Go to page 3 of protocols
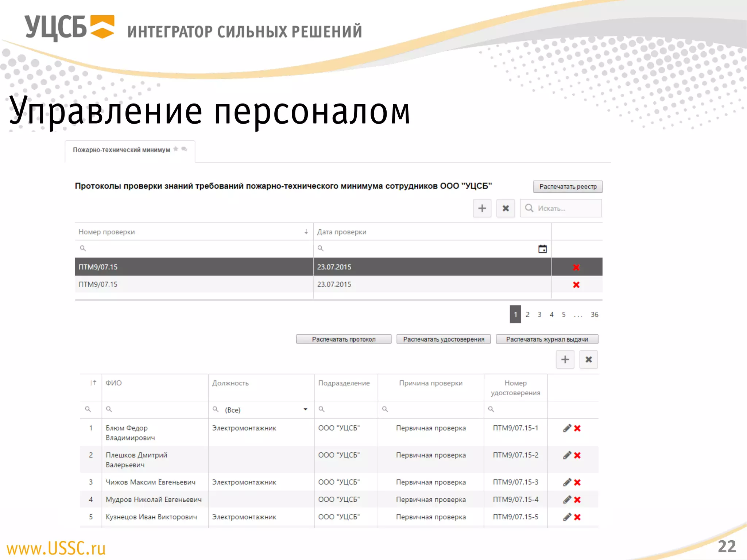This screenshot has height=560, width=747. pos(539,314)
